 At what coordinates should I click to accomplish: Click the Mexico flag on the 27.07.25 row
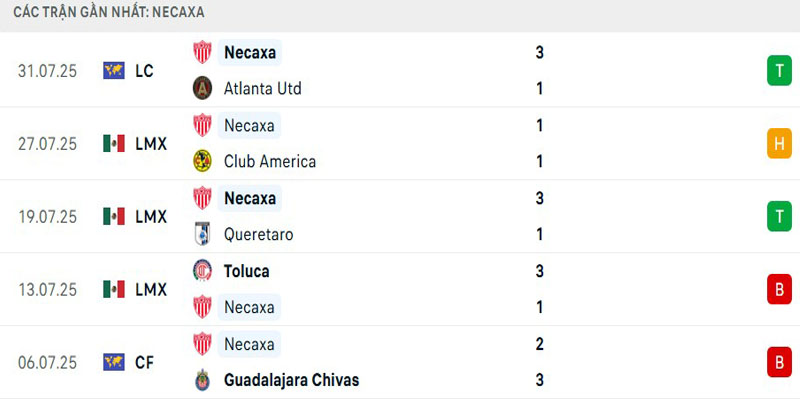click(114, 143)
